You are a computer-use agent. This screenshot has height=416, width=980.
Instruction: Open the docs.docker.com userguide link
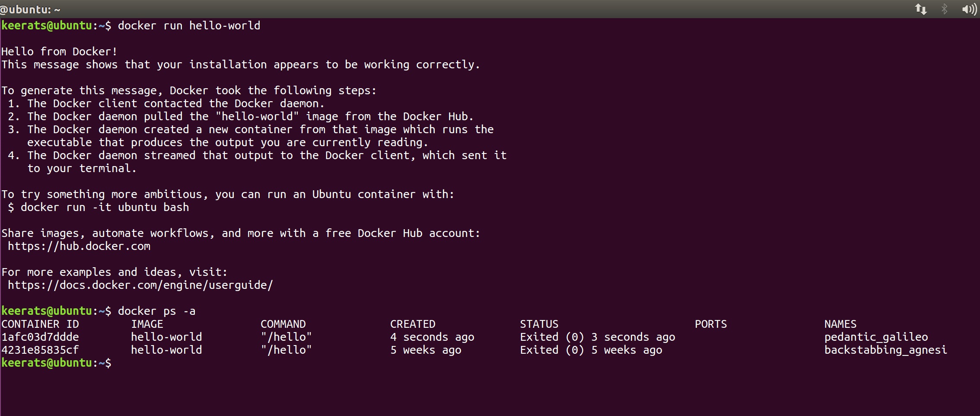(140, 285)
